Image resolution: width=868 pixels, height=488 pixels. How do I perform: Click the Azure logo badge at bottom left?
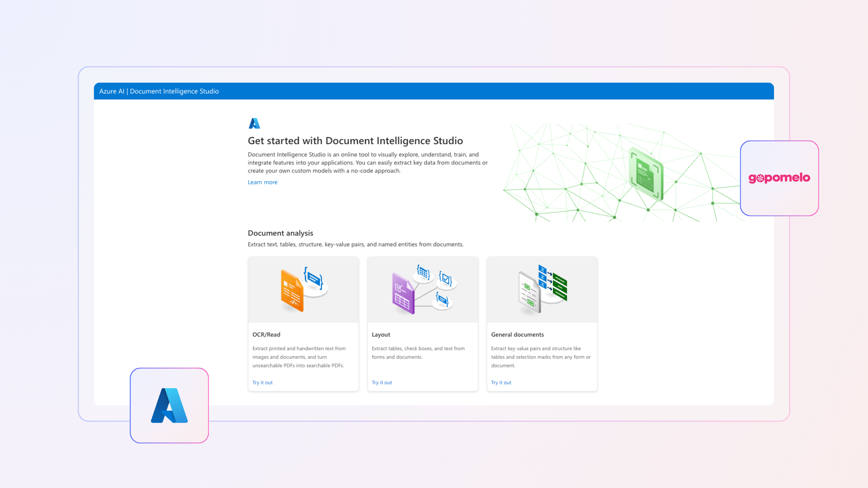coord(169,405)
